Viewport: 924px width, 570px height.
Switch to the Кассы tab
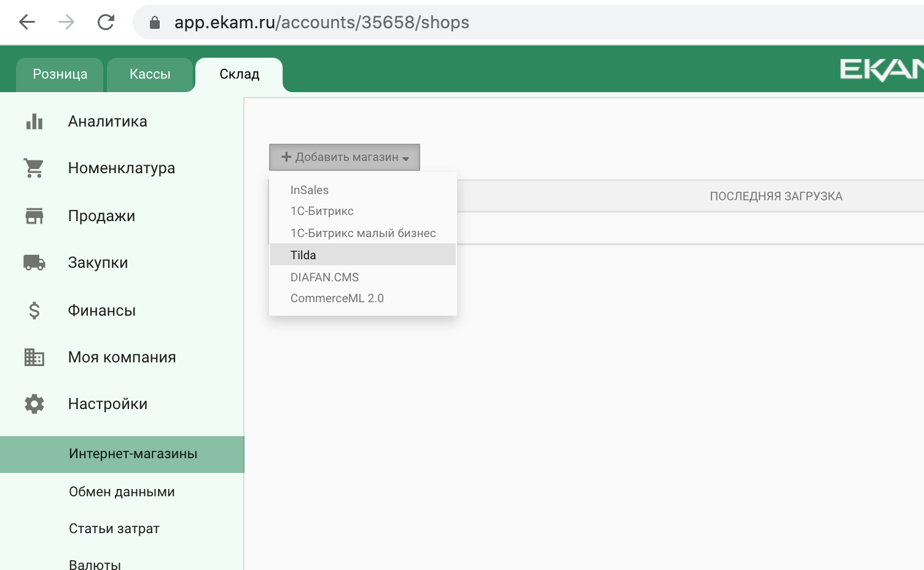tap(150, 74)
